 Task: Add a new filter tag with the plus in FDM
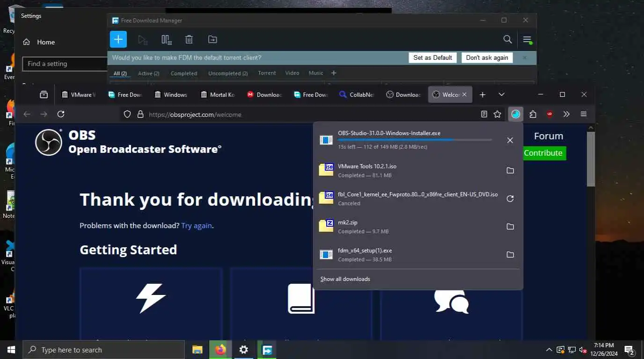pos(334,73)
